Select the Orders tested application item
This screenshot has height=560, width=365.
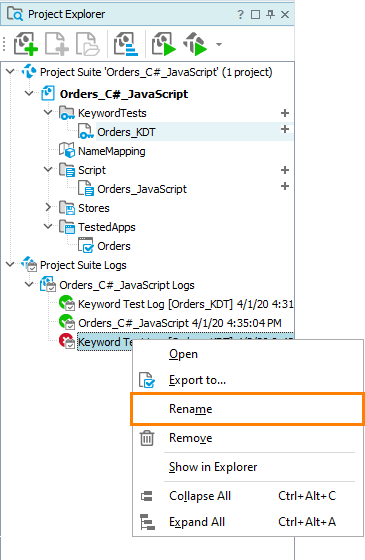114,246
